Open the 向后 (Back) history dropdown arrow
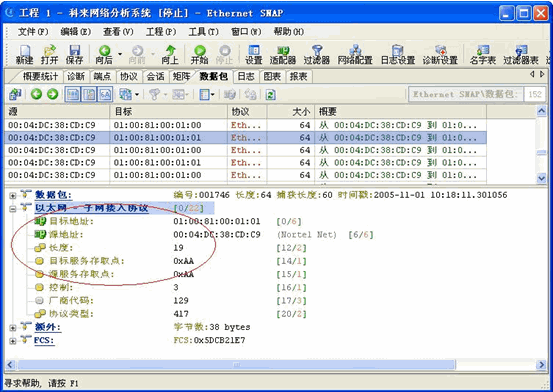The height and width of the screenshot is (392, 553). [120, 54]
